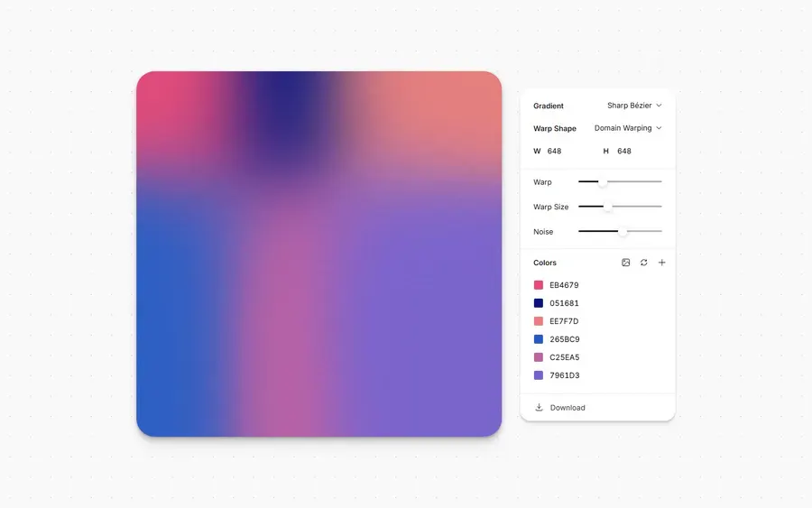Click the Download button
Viewport: 812px width, 508px height.
pos(597,408)
